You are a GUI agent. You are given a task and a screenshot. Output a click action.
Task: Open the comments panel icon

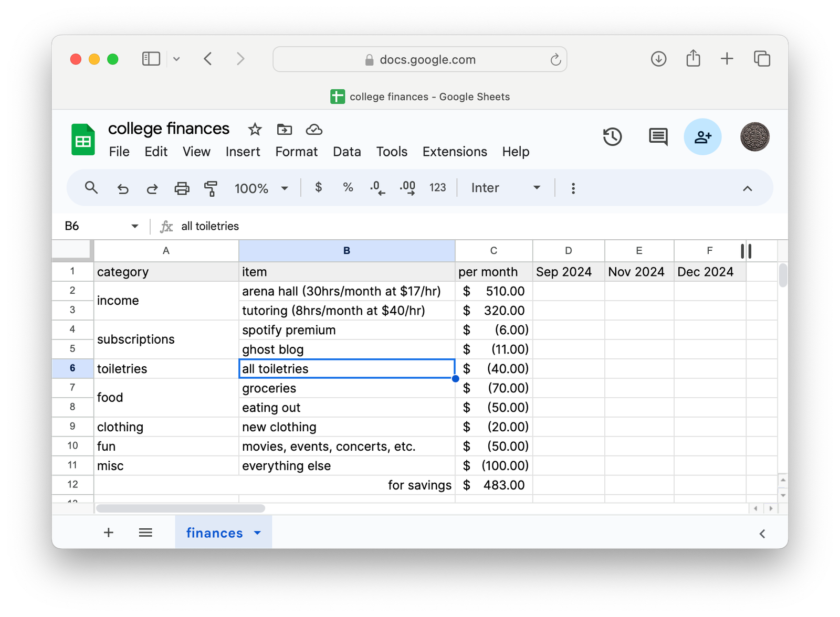click(x=658, y=137)
